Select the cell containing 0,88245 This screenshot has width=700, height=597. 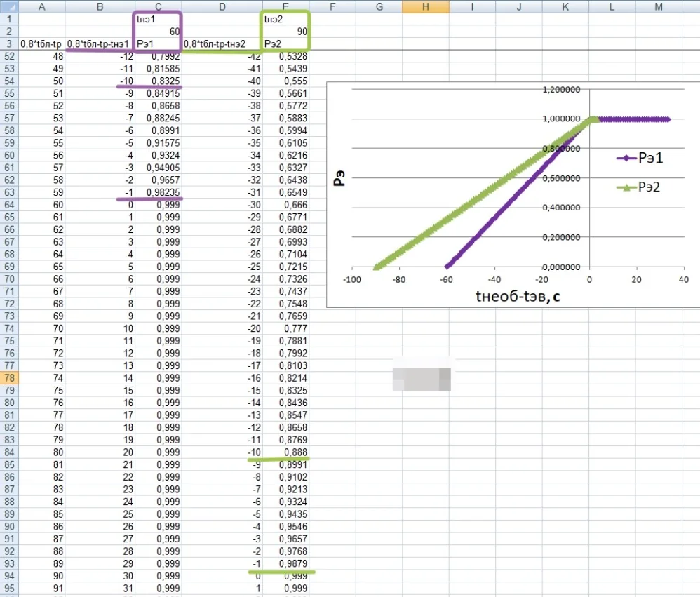[158, 119]
